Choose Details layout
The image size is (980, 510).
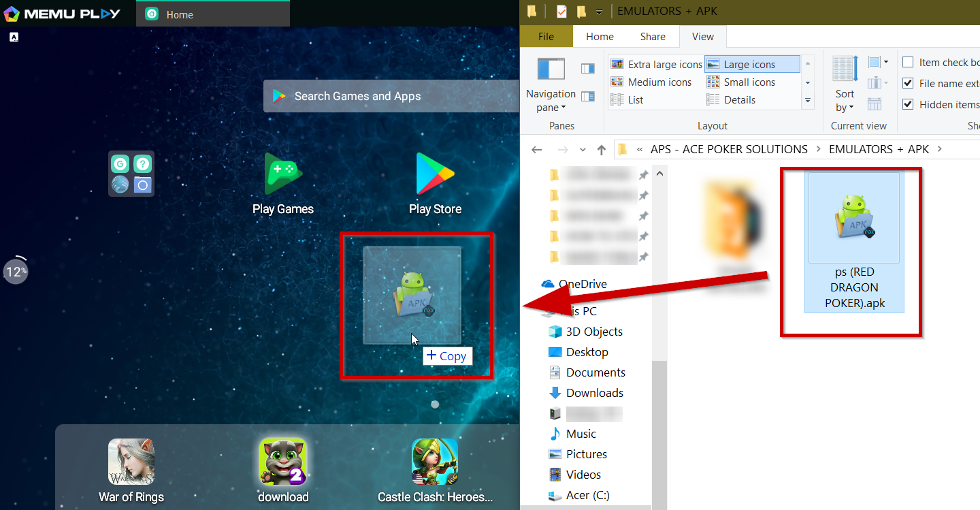(732, 99)
